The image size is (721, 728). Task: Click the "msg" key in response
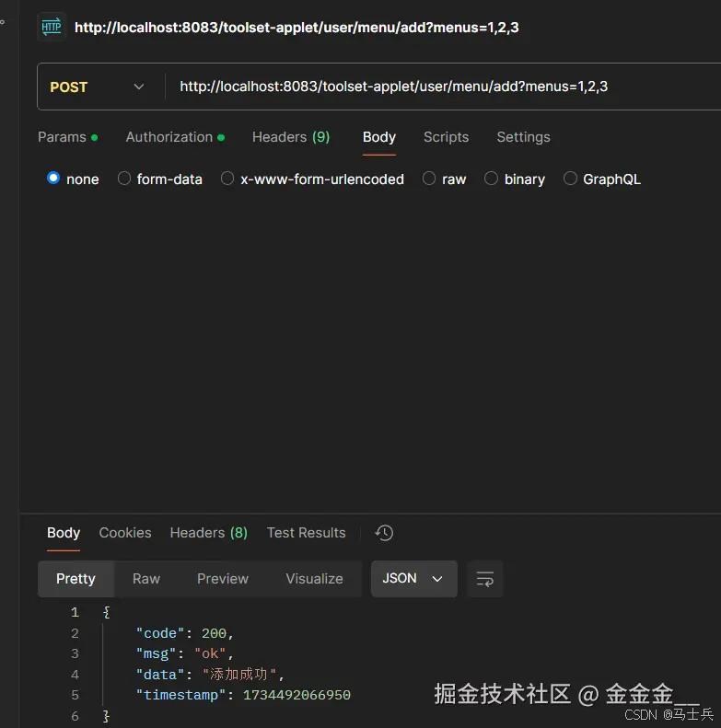[157, 653]
